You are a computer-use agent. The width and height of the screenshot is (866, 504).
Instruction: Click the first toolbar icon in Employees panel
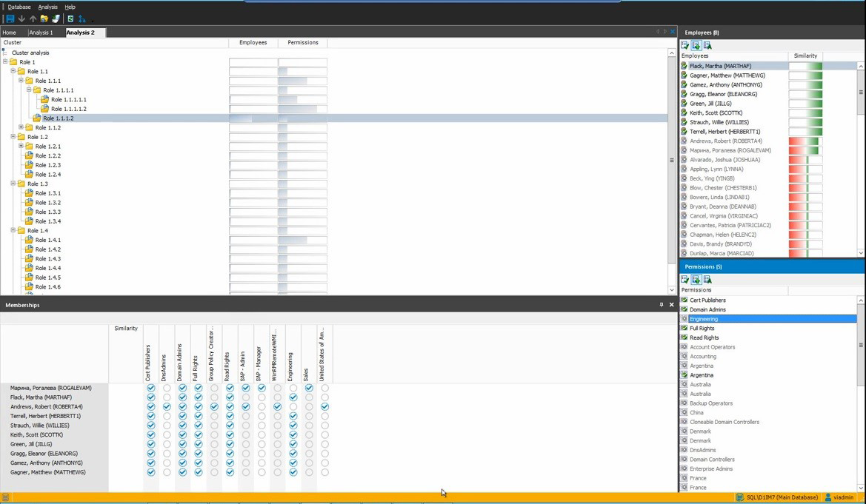685,45
